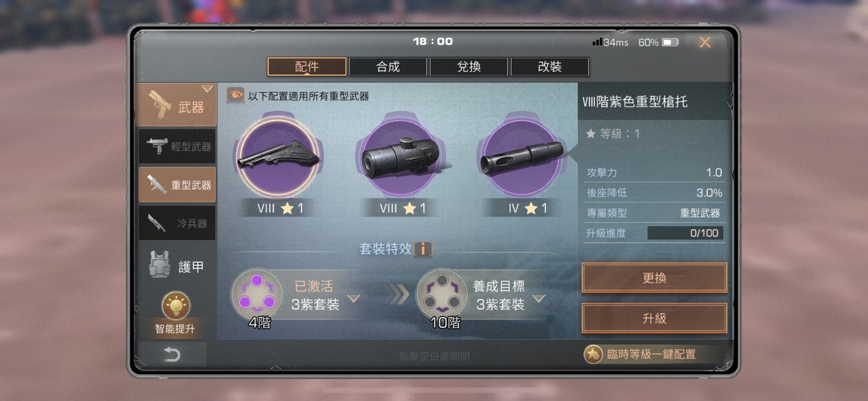The width and height of the screenshot is (868, 401).
Task: Open the 改裝 tab
Action: tap(549, 67)
